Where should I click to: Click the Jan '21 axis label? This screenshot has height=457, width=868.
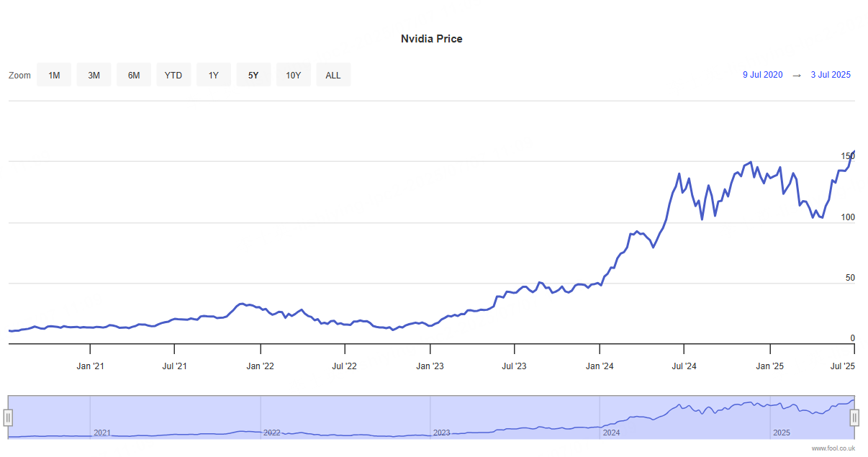coord(90,366)
